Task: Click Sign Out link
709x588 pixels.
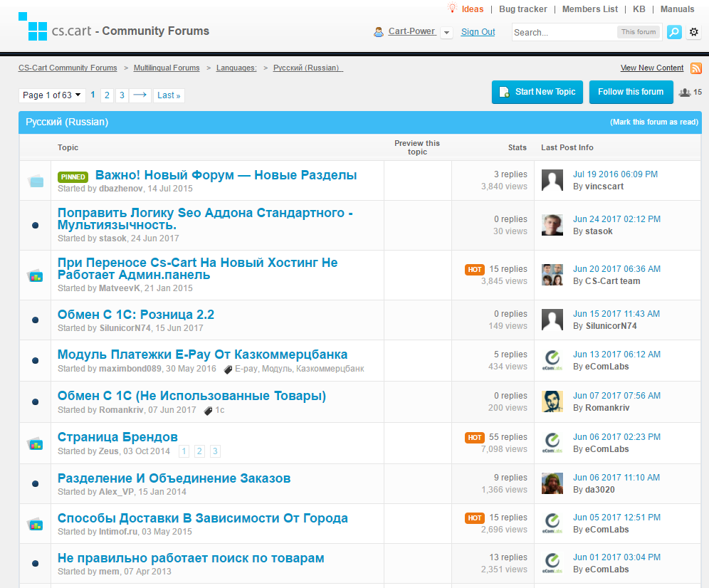Action: pos(478,32)
